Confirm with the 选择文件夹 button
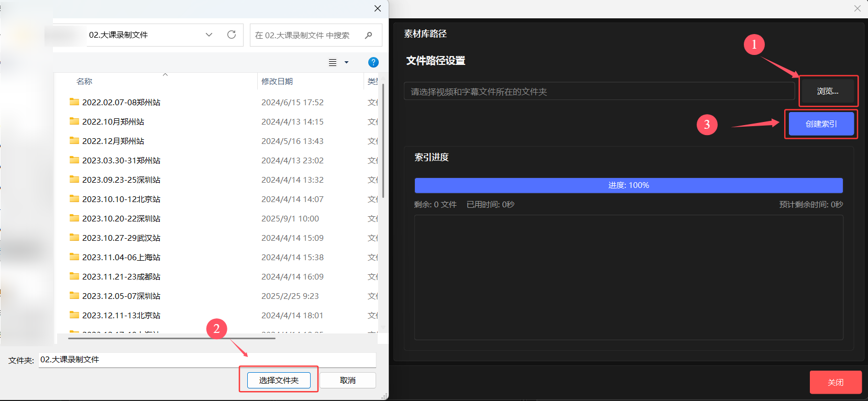 pos(278,380)
